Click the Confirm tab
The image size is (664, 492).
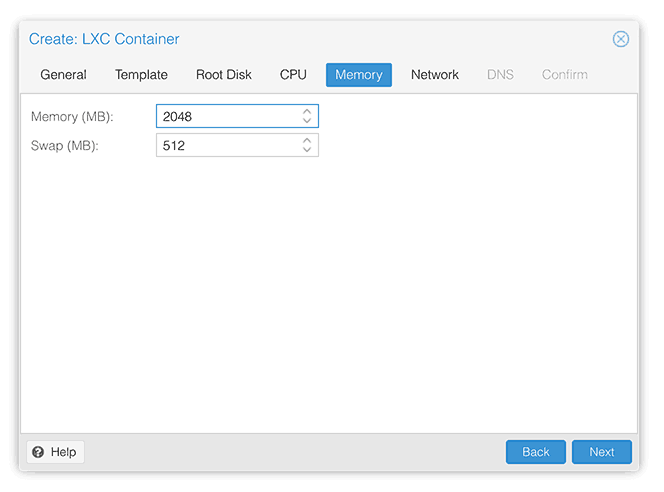click(x=564, y=75)
